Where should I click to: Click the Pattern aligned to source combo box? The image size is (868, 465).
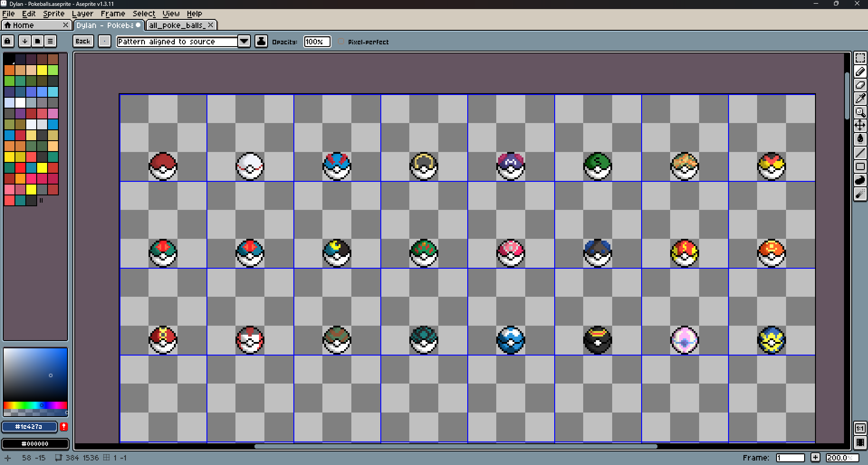177,41
